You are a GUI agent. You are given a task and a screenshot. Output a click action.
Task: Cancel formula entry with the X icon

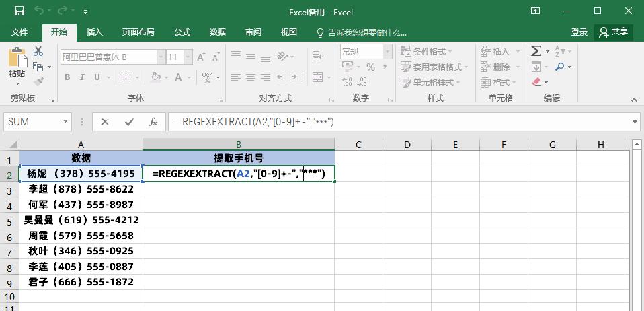click(105, 122)
